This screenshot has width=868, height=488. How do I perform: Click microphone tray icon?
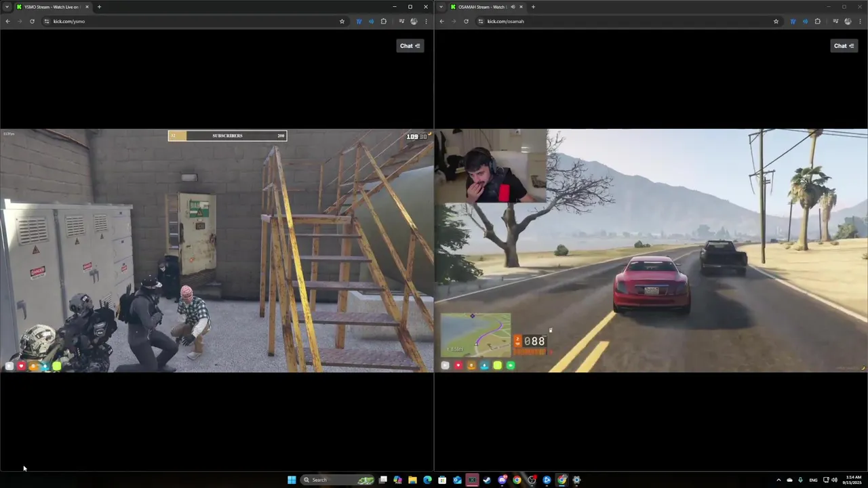[x=800, y=480]
